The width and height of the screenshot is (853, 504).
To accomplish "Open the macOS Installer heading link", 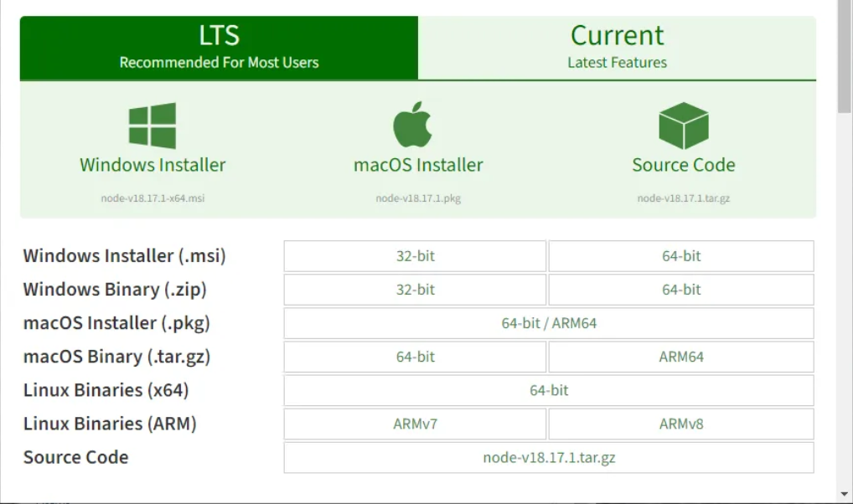I will (x=418, y=165).
